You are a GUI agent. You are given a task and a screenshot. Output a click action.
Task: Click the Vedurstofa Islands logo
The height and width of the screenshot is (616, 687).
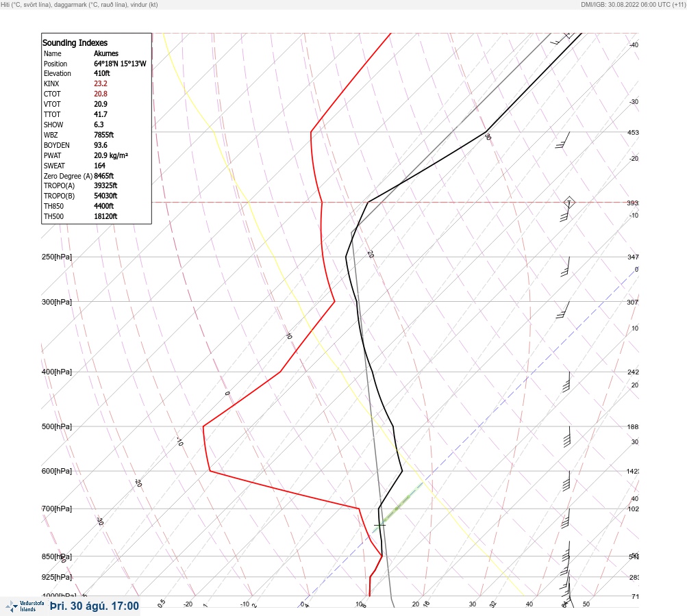pos(25,606)
